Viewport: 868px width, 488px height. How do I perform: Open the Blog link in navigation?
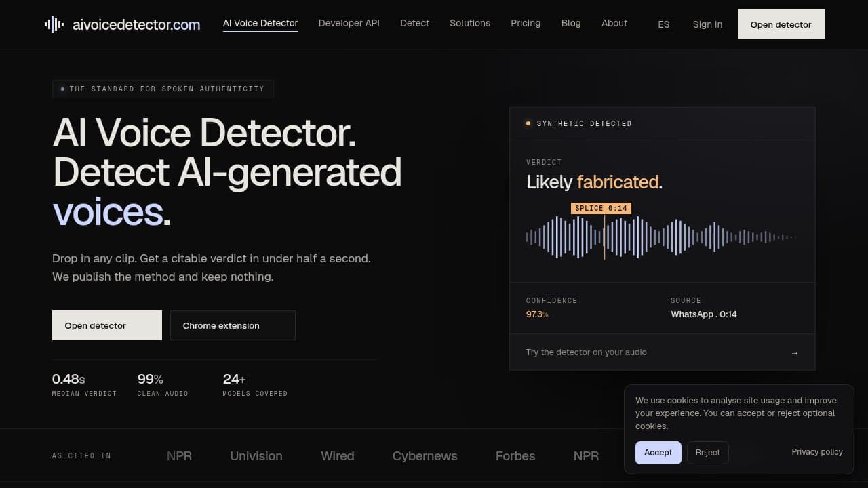(x=571, y=23)
